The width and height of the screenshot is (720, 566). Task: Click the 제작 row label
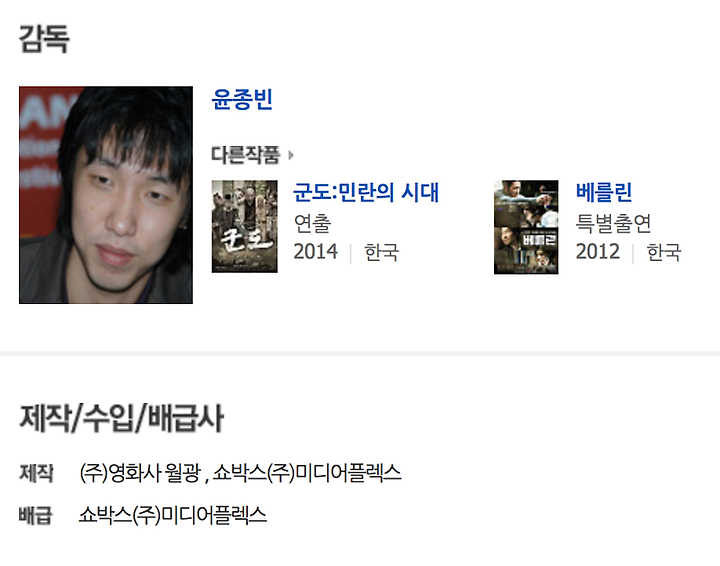36,473
